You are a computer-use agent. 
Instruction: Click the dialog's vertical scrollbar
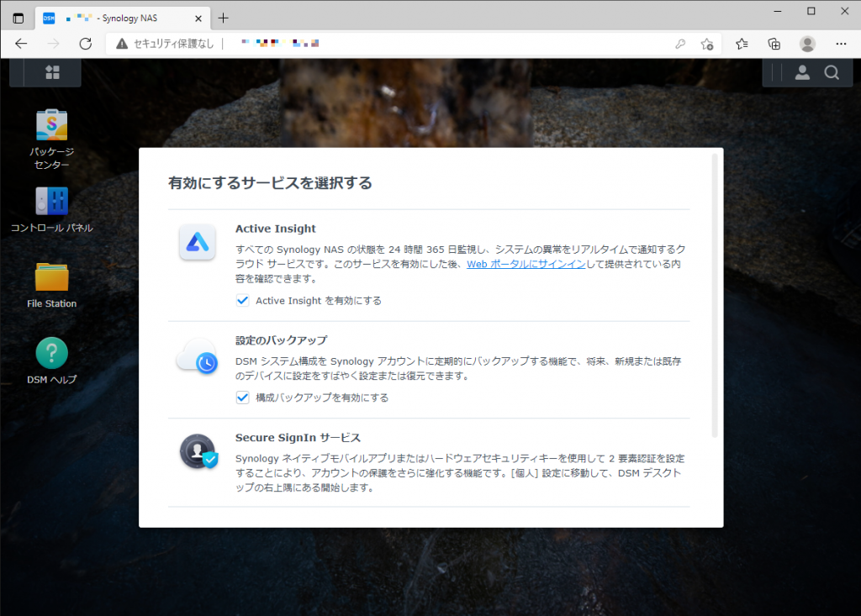(x=715, y=297)
